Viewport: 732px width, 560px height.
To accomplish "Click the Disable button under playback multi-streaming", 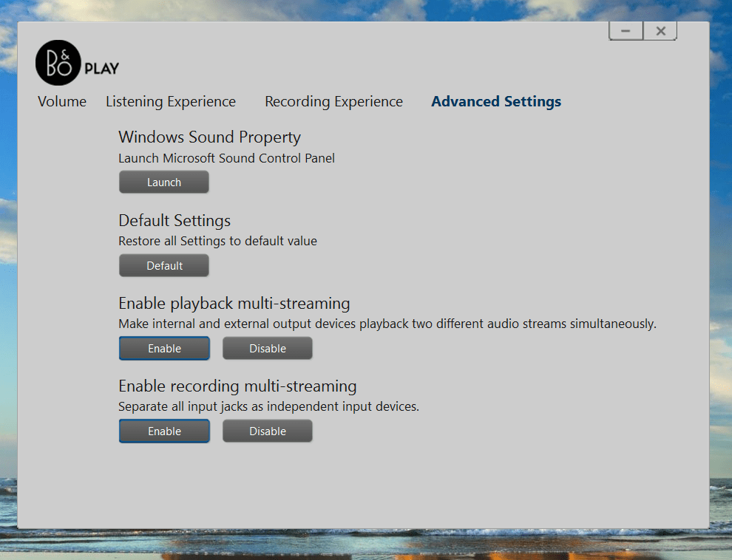I will [267, 348].
